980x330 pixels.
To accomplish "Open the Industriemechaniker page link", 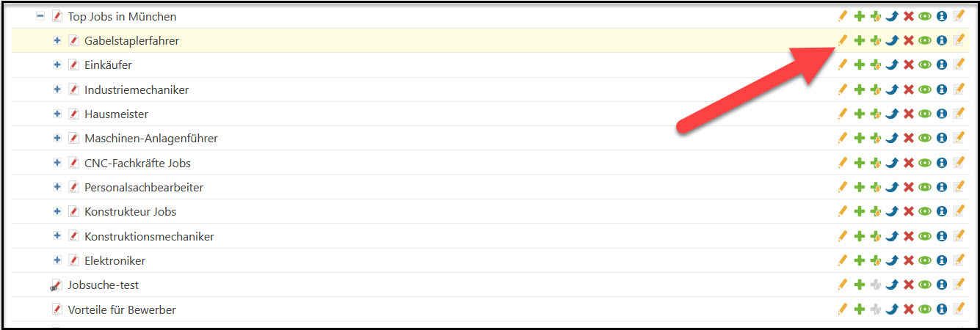I will pyautogui.click(x=137, y=89).
